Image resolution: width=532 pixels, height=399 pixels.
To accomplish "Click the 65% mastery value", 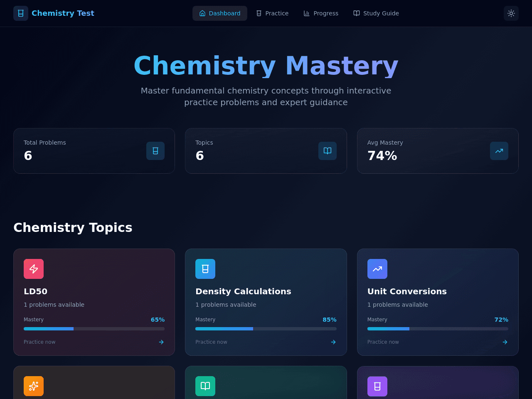I will click(x=158, y=320).
